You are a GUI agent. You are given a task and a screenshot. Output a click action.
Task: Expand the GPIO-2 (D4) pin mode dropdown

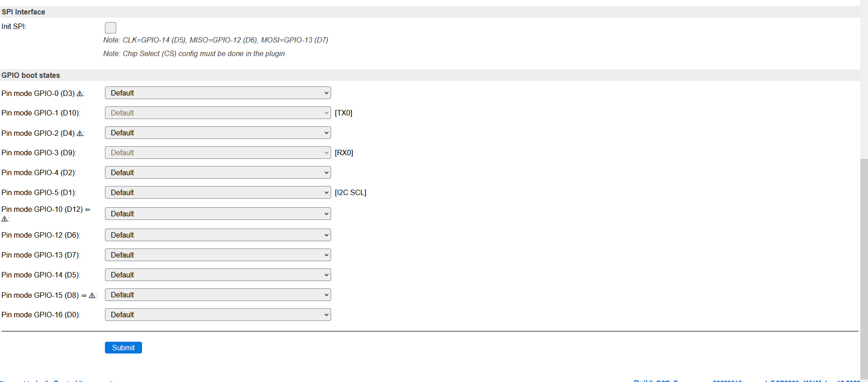[218, 133]
